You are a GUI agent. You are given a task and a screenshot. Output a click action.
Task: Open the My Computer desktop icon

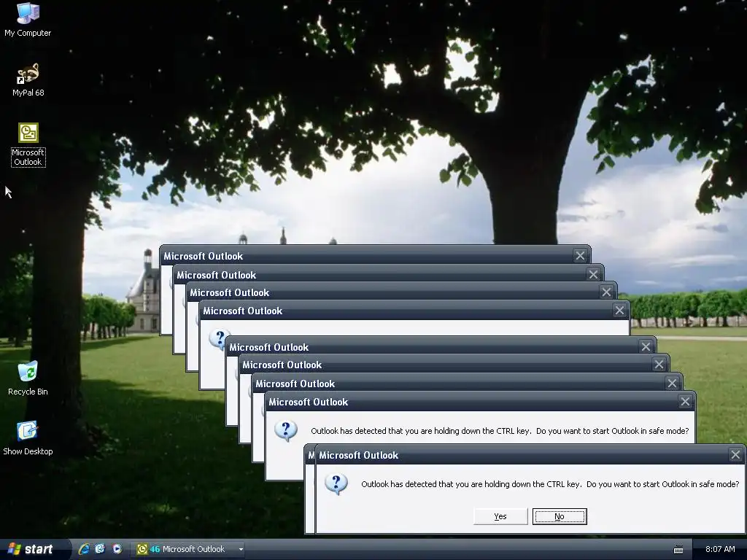pyautogui.click(x=28, y=19)
